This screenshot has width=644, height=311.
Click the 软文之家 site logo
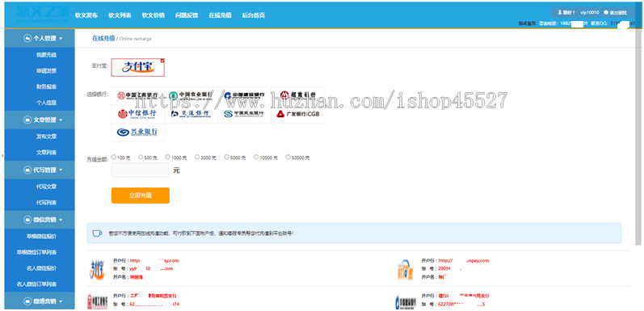pyautogui.click(x=43, y=15)
